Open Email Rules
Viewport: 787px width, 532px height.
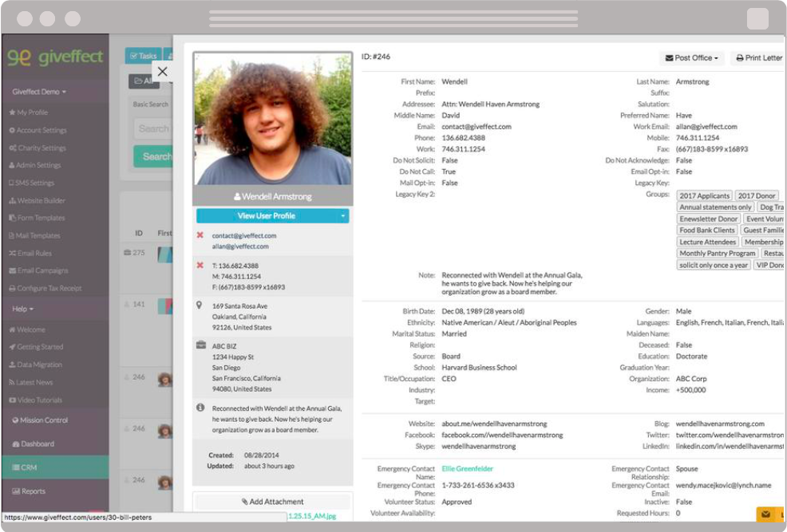click(30, 253)
